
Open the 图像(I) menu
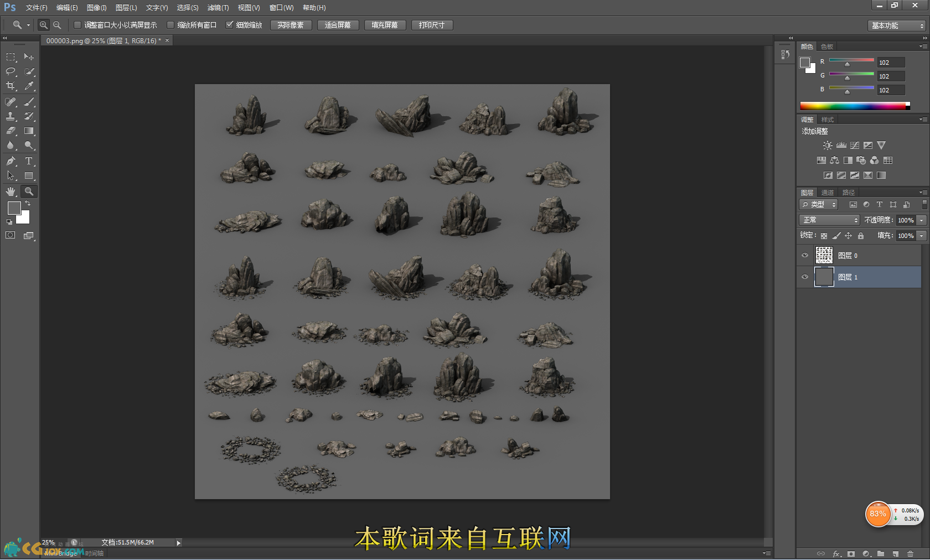point(96,8)
